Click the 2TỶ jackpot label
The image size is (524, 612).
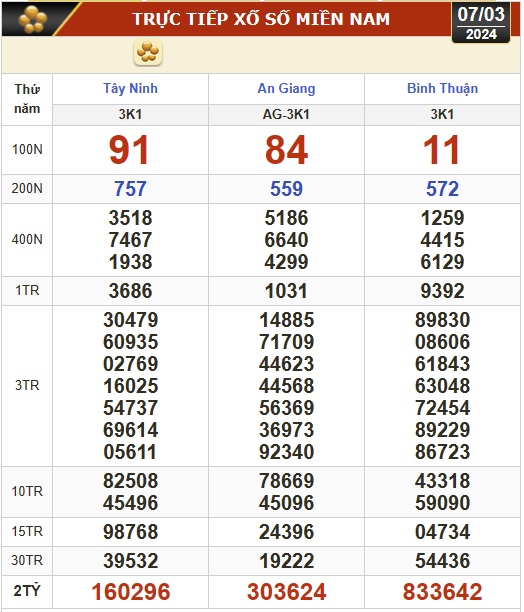point(27,591)
